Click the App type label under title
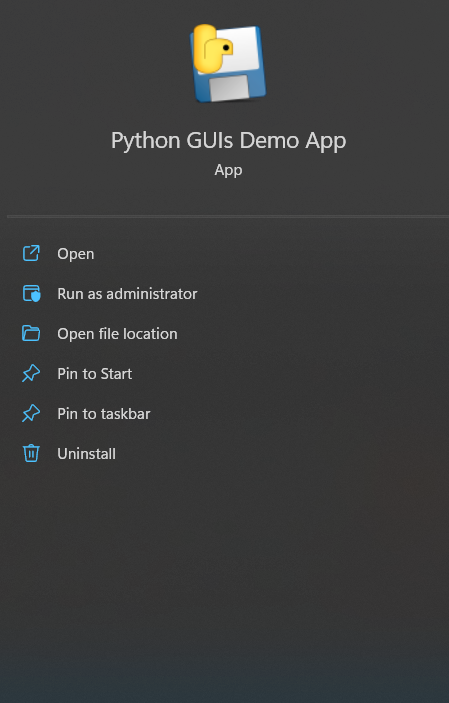449x703 pixels. coord(228,170)
